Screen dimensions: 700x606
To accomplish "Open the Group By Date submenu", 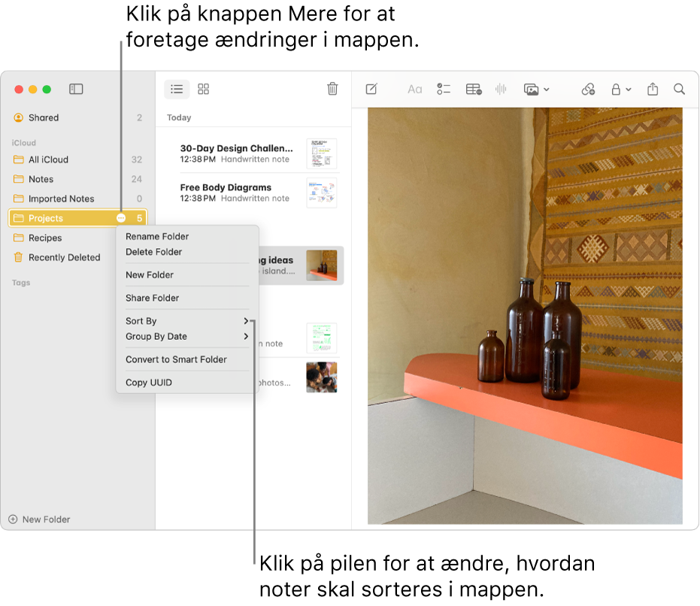I will click(187, 336).
